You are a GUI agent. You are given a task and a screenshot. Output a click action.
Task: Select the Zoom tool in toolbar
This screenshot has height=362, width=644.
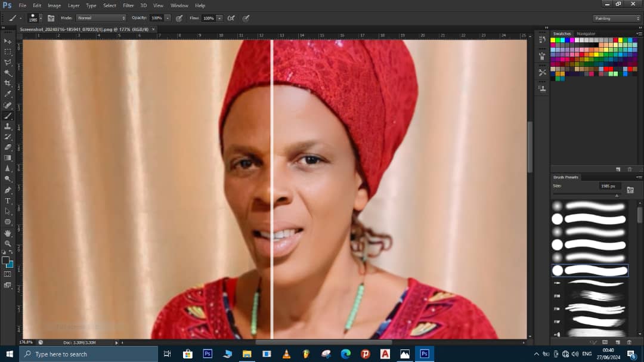point(8,243)
